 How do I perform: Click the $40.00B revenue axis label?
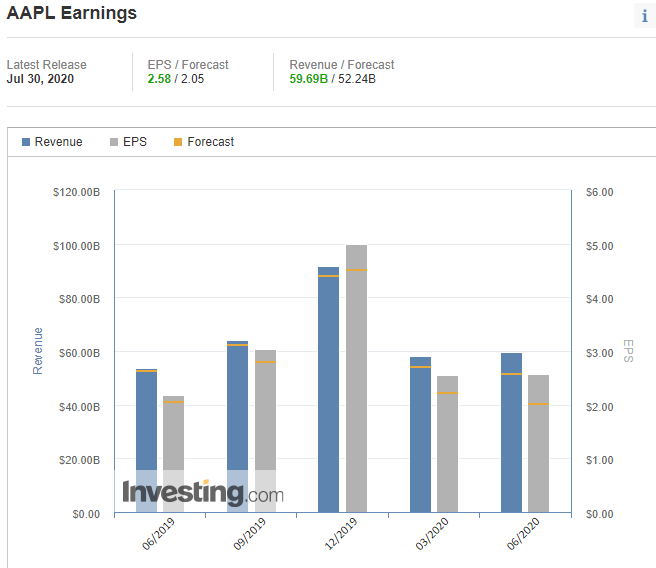point(79,407)
